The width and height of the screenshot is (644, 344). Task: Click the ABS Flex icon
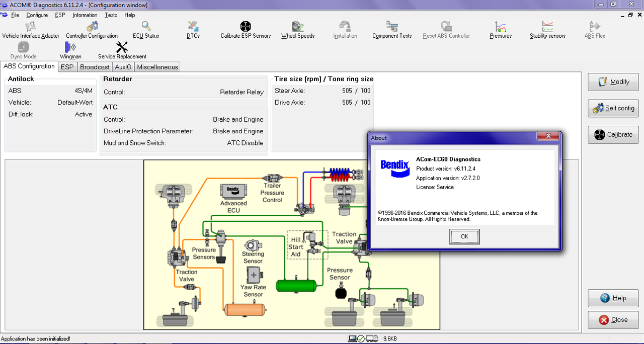(595, 26)
